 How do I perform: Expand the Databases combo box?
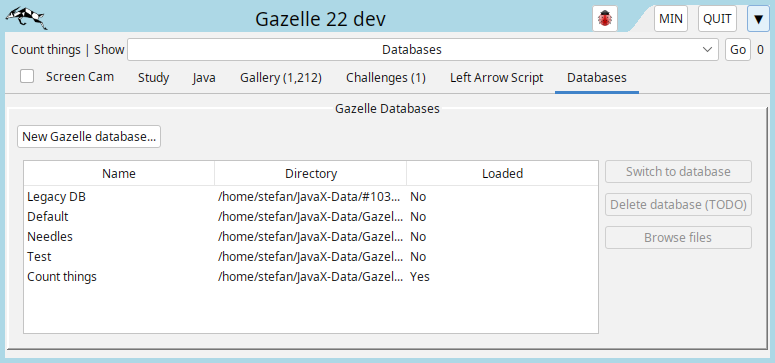(x=423, y=50)
